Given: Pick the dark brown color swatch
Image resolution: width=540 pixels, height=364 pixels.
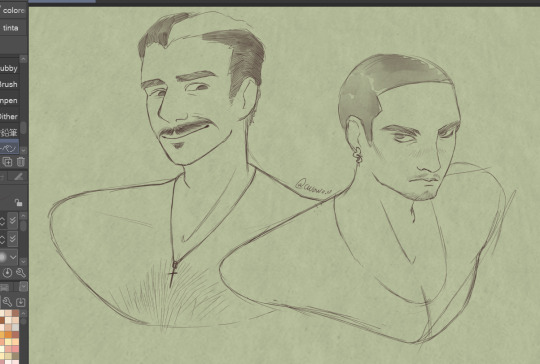Looking at the screenshot, I should click(2, 320).
